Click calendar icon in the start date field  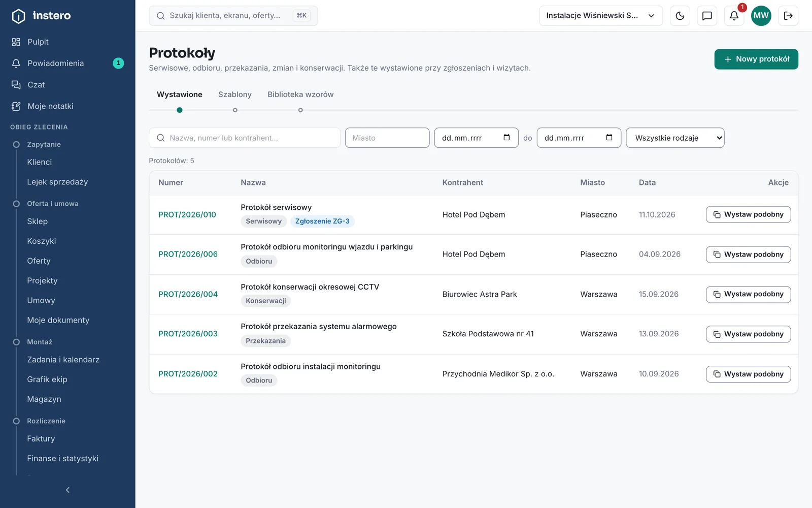pos(506,138)
